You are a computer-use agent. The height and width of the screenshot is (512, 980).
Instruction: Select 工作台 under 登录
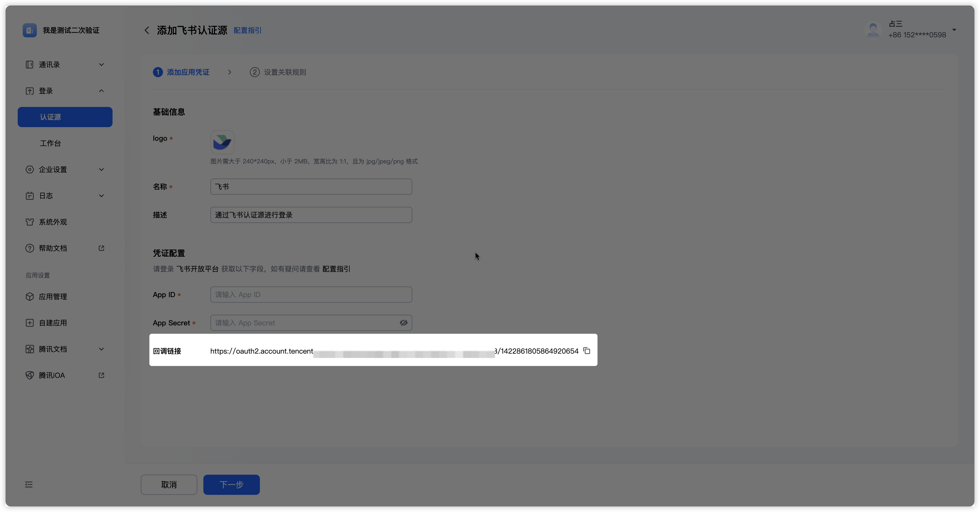pos(51,144)
